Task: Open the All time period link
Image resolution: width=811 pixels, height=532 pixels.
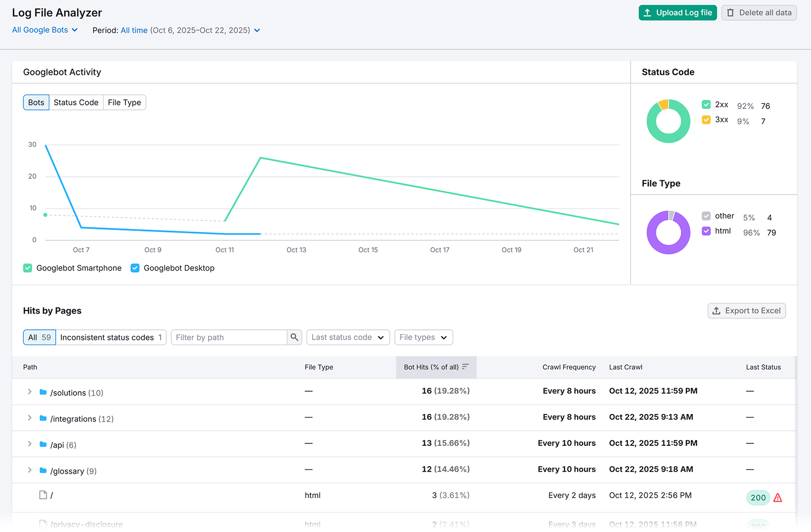Action: 134,30
